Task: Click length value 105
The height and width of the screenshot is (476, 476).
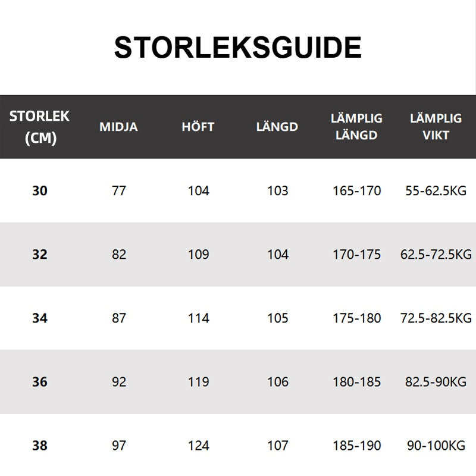Action: (278, 318)
